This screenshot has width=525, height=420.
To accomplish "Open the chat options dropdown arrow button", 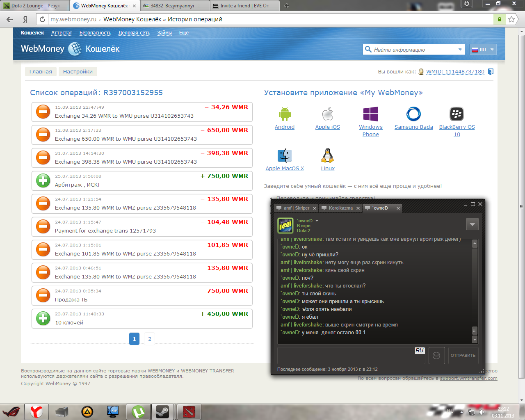I will 472,224.
